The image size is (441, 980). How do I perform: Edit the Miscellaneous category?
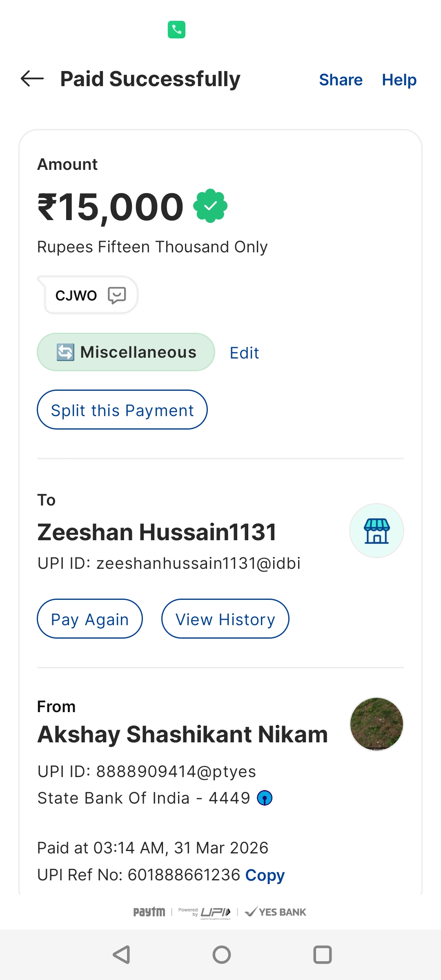(x=244, y=353)
